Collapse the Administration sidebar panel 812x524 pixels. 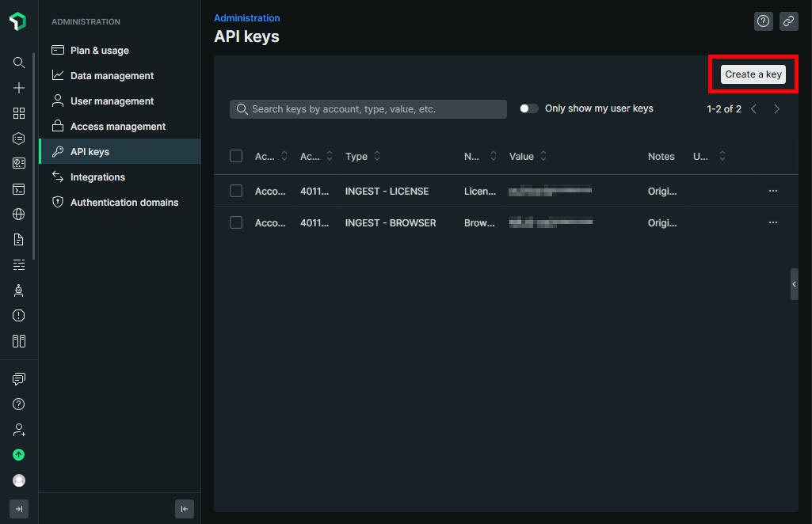point(185,509)
